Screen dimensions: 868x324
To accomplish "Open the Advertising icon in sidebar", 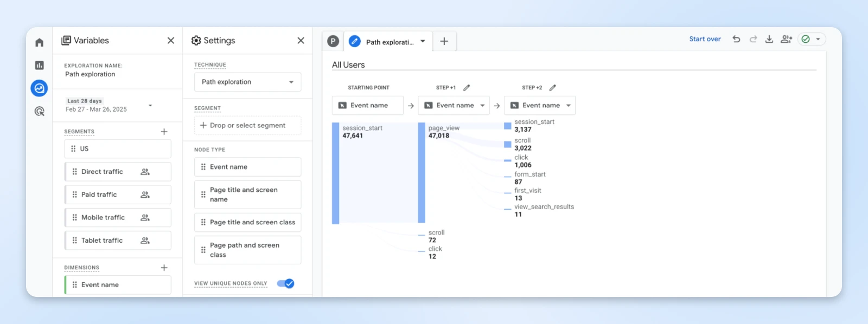I will click(39, 112).
